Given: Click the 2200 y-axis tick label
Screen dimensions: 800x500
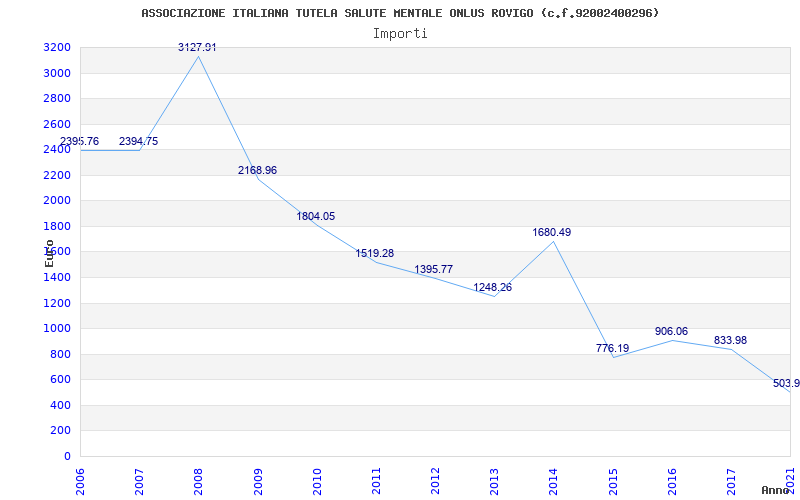Looking at the screenshot, I should pos(57,176).
